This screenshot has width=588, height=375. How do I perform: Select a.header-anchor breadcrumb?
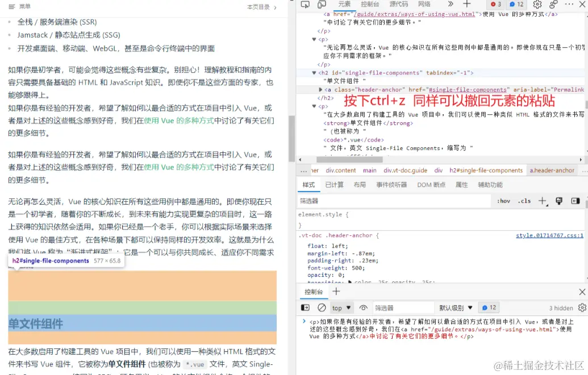click(552, 170)
